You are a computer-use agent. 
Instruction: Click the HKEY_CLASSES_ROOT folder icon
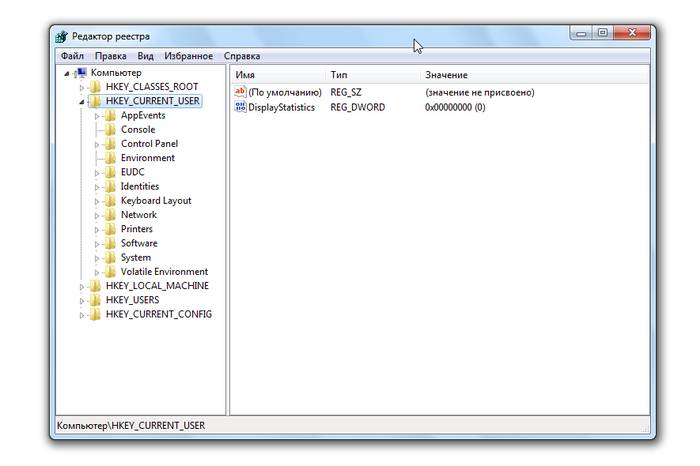95,87
